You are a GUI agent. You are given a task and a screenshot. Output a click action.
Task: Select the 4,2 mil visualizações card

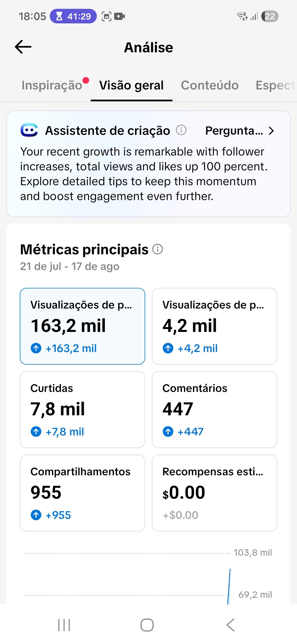tap(215, 326)
